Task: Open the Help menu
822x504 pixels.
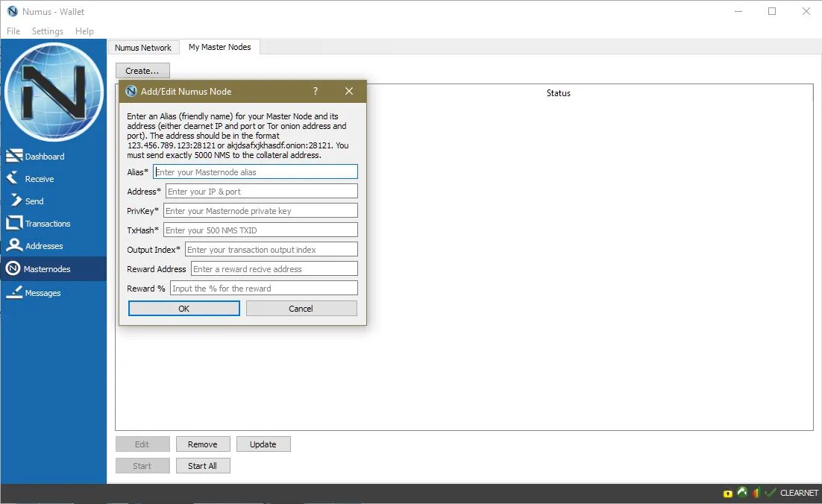Action: [x=84, y=31]
